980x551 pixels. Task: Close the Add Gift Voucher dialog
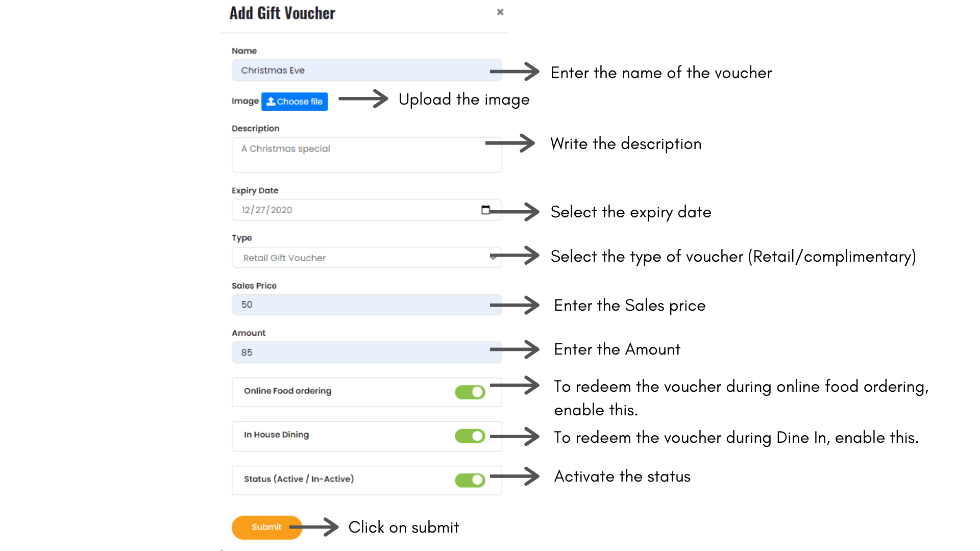tap(500, 12)
